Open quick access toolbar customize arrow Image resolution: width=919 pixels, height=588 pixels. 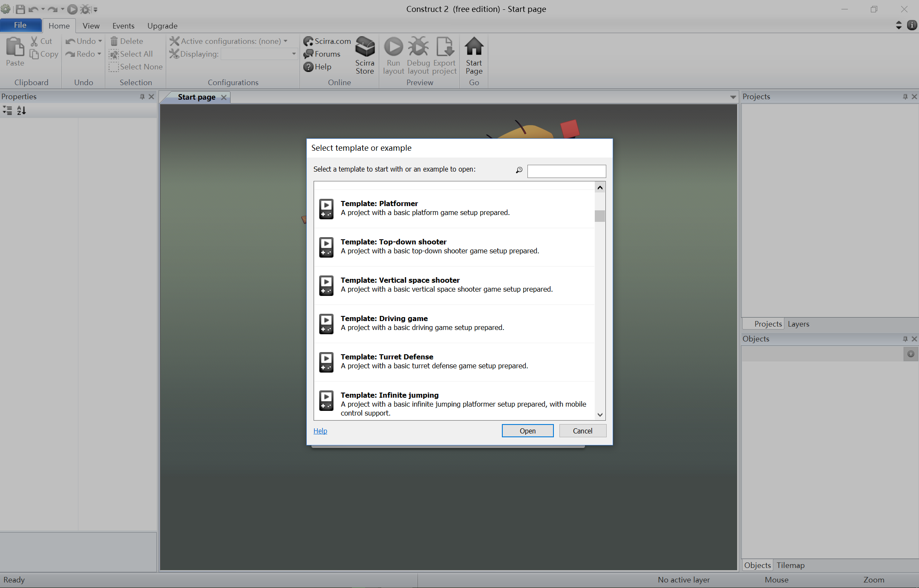[x=95, y=9]
